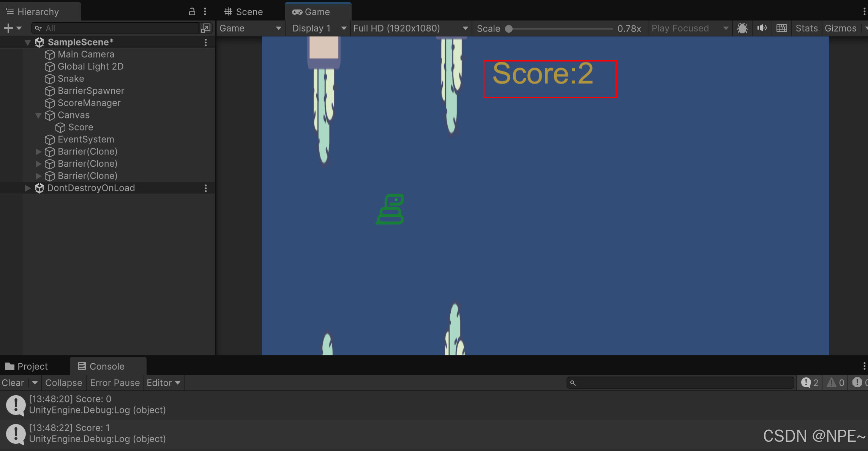
Task: Click the info icon on Score: 1 log
Action: pyautogui.click(x=16, y=434)
